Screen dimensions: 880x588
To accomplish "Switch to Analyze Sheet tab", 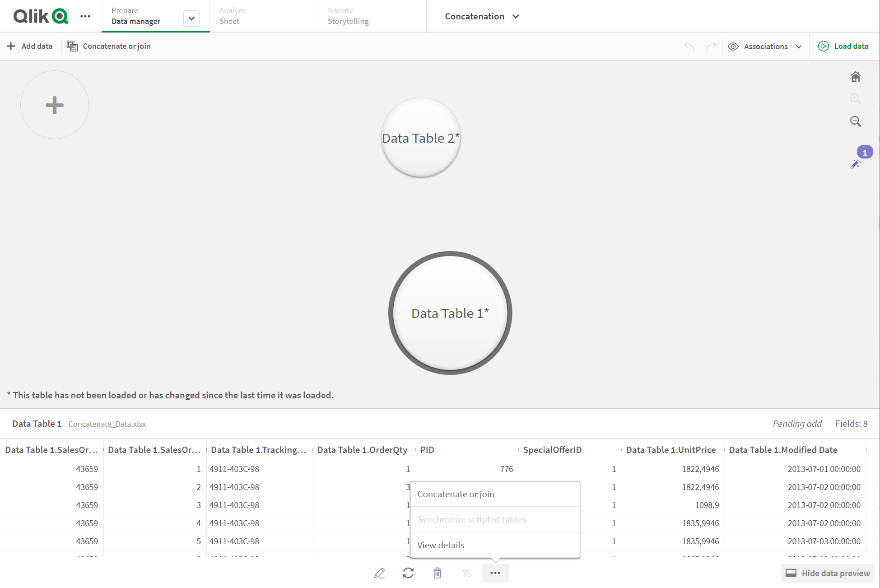I will point(232,16).
